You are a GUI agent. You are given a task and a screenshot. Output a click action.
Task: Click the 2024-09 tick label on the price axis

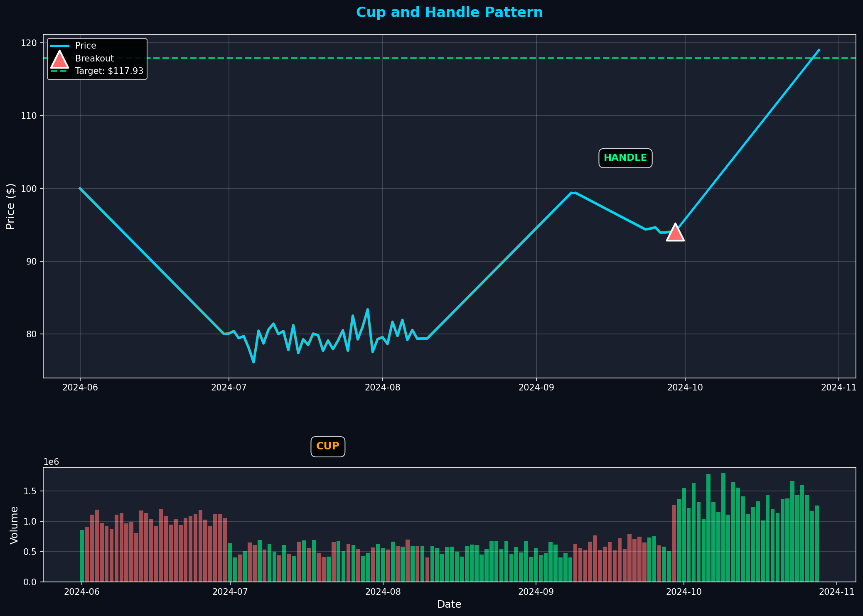pos(537,387)
